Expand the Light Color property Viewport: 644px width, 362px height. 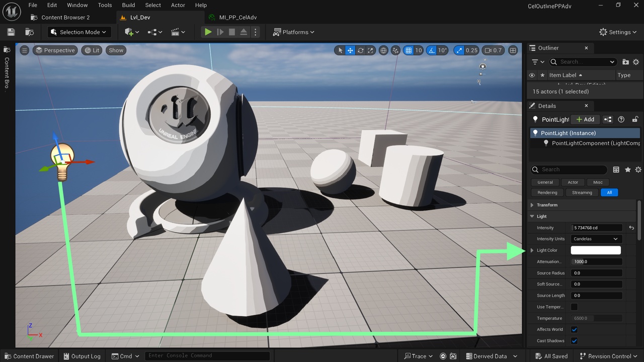coord(532,250)
